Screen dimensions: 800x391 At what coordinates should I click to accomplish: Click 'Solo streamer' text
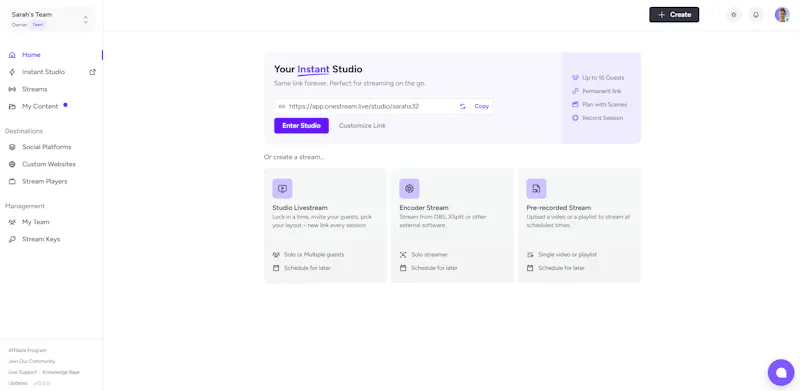(x=430, y=254)
